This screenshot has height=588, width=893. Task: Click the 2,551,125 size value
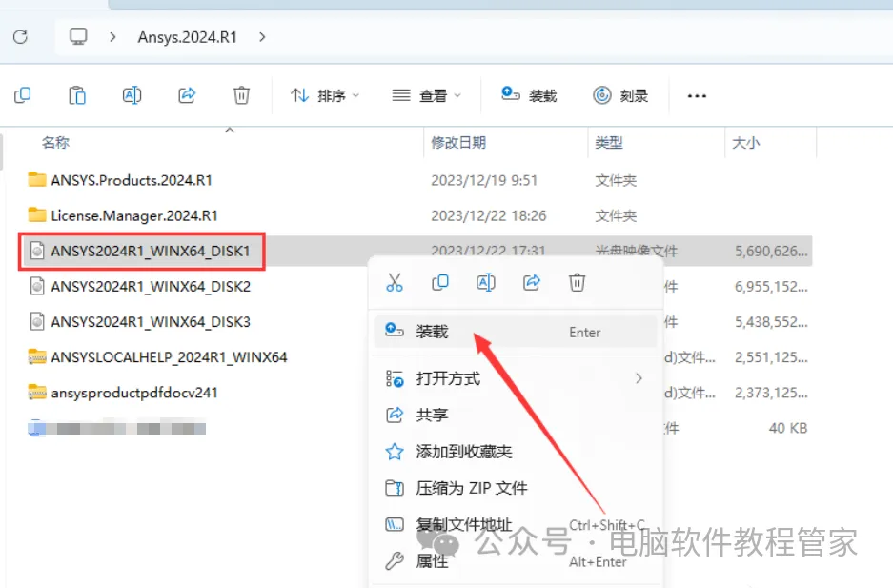[771, 357]
